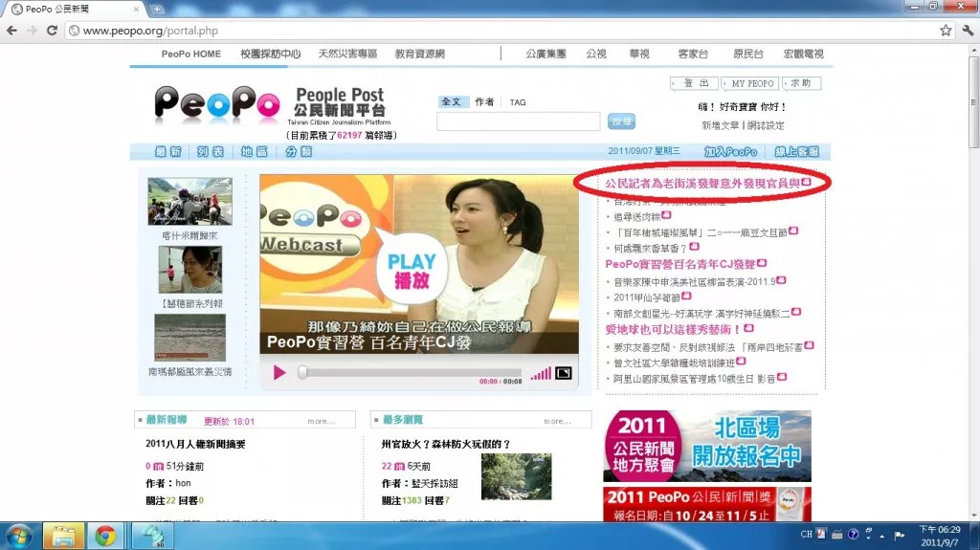980x550 pixels.
Task: Click more... in the 最新報導 section
Action: [x=322, y=421]
